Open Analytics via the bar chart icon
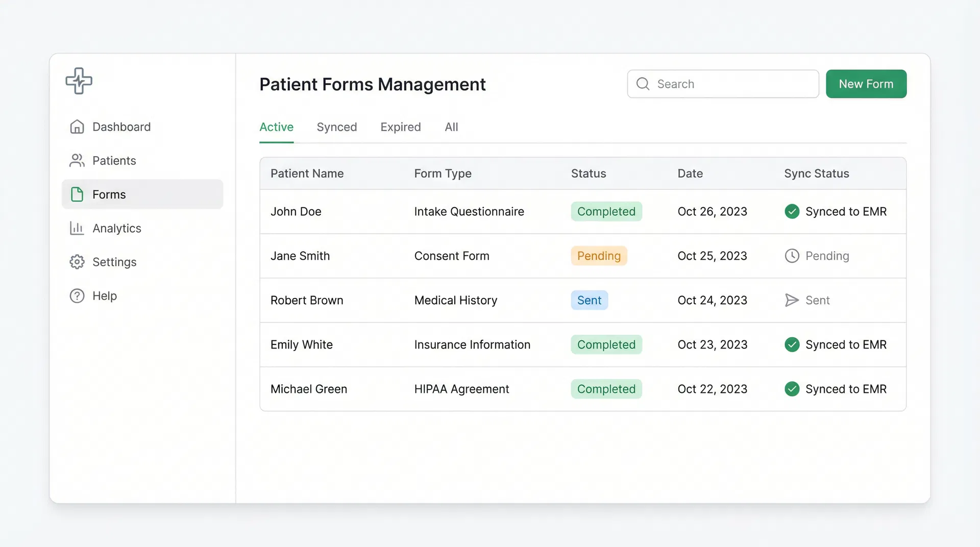Screen dimensions: 980x547 point(77,228)
